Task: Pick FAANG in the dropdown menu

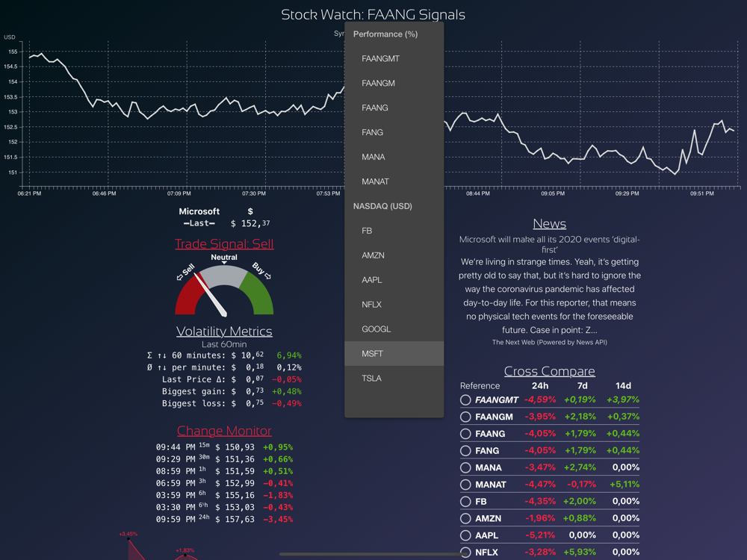Action: coord(394,108)
